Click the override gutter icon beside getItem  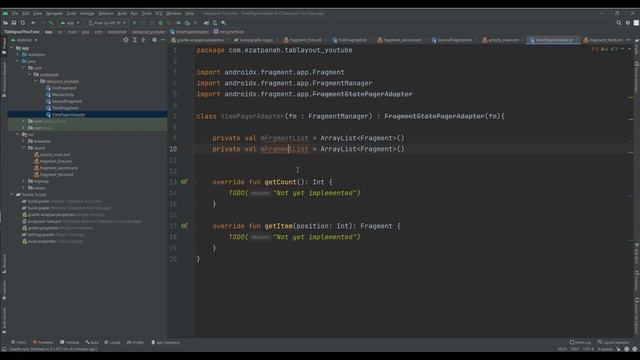[x=184, y=226]
